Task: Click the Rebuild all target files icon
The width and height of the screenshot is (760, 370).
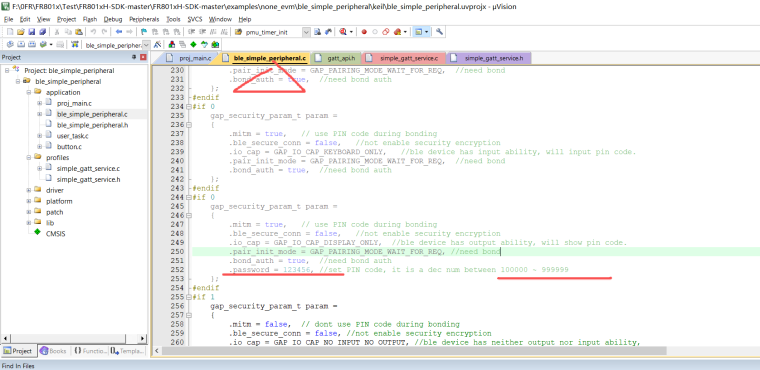Action: [32, 45]
